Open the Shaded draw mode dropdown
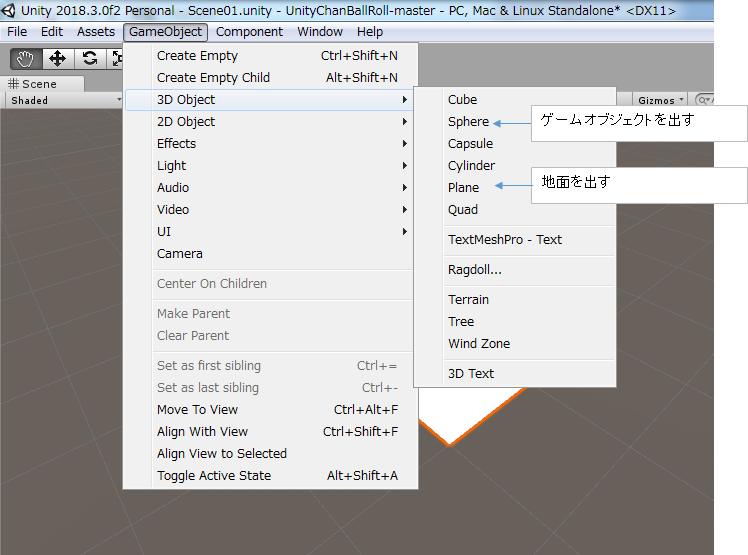This screenshot has height=555, width=748. click(64, 100)
